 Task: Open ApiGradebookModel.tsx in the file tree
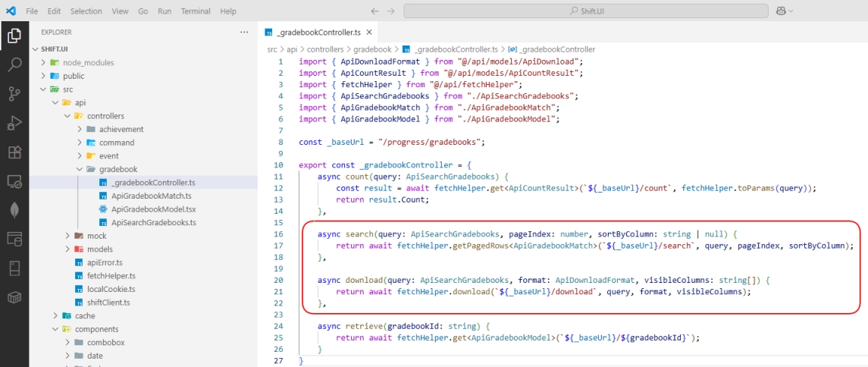pos(143,209)
